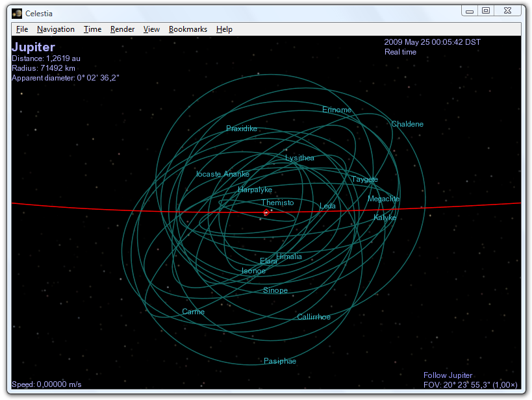
Task: Select the Callirrhoe moon label
Action: [x=314, y=316]
